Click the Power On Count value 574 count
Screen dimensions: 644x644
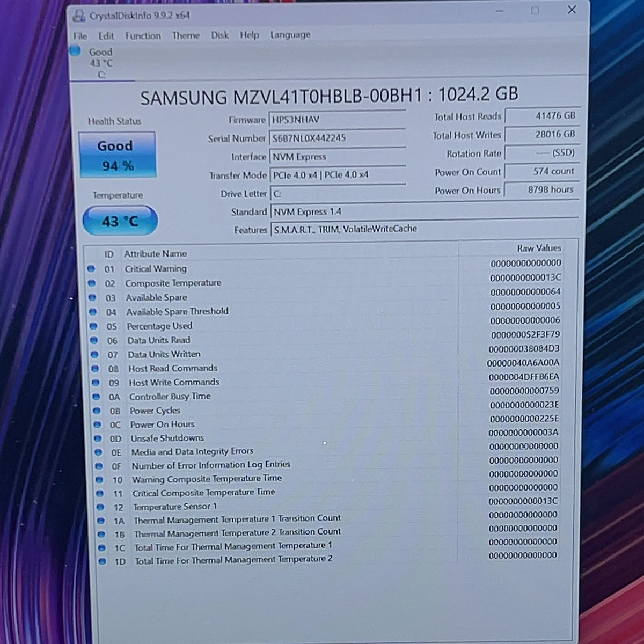coord(541,171)
